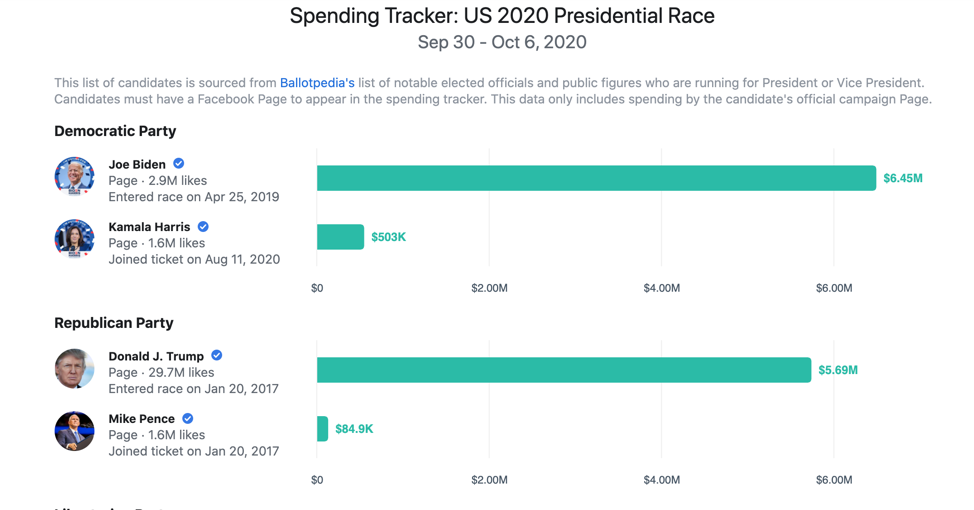
Task: Open the Kamala Harris page name
Action: [149, 228]
